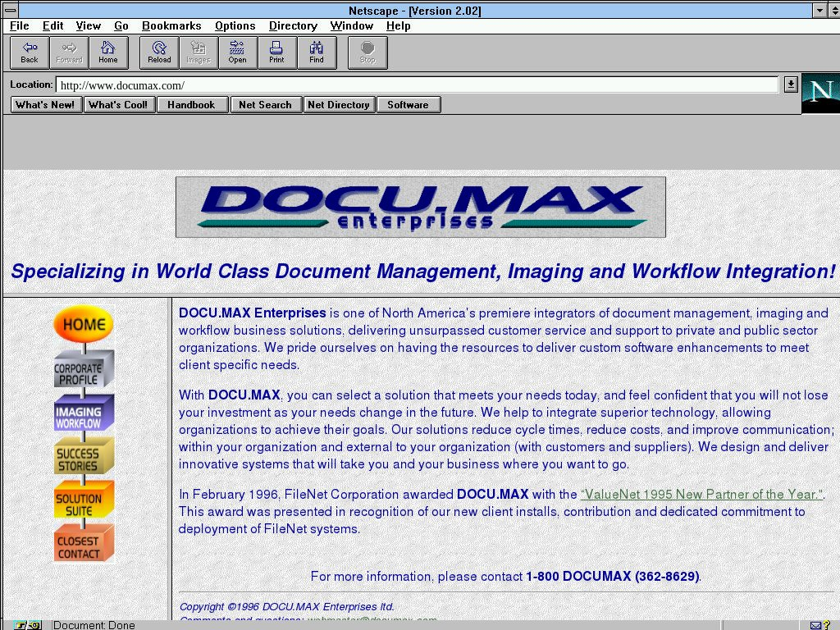Click the Open location toolbar icon
This screenshot has height=630, width=840.
237,52
